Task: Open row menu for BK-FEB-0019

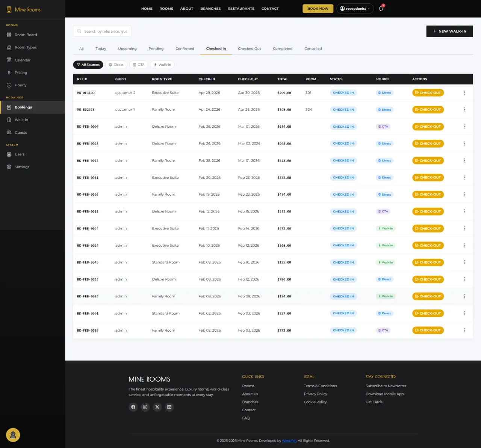Action: [x=464, y=330]
